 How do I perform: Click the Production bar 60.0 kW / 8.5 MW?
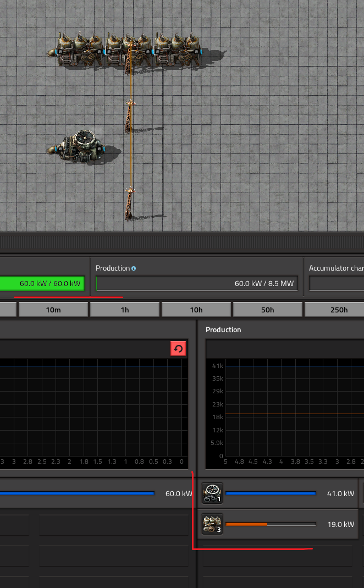(x=197, y=283)
